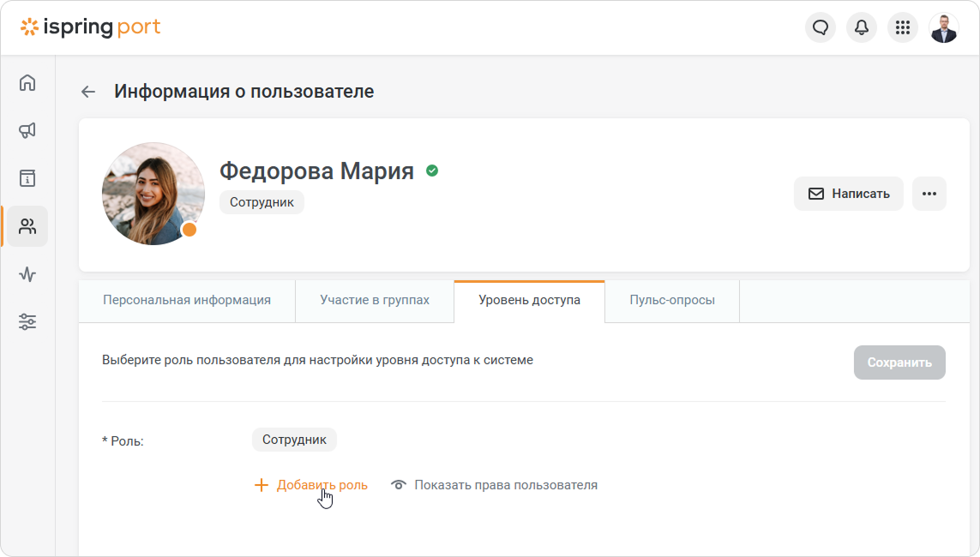
Task: Open the pulse activity sidebar icon
Action: tap(27, 274)
